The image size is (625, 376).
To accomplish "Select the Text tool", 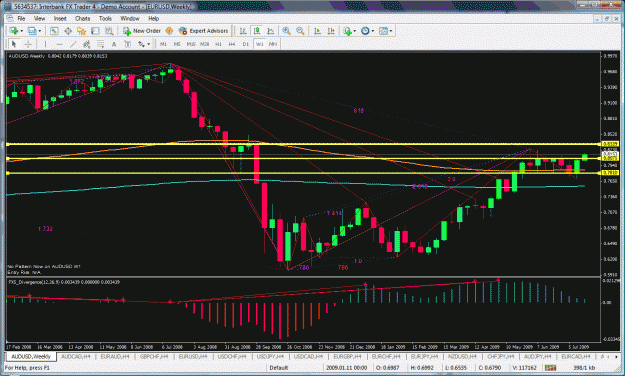I will click(114, 44).
